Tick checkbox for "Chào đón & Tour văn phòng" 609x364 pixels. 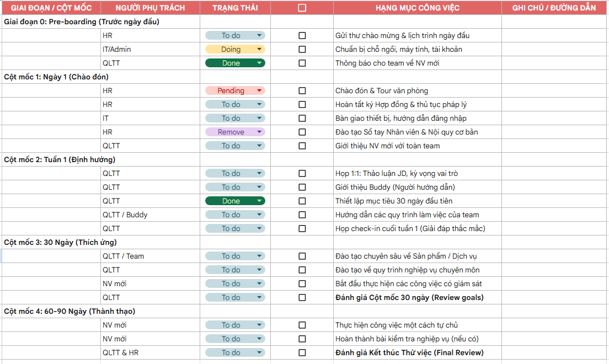(x=302, y=90)
